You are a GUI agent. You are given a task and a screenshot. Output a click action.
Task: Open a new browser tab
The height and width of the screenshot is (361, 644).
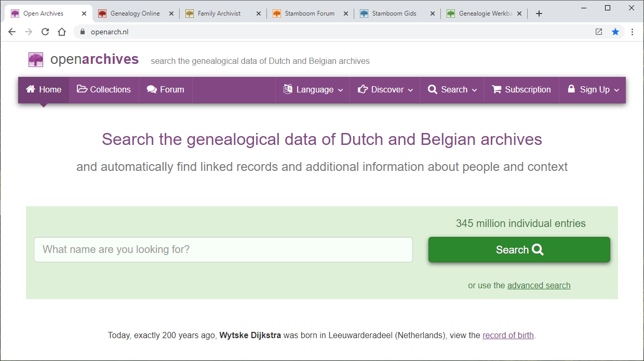(539, 14)
